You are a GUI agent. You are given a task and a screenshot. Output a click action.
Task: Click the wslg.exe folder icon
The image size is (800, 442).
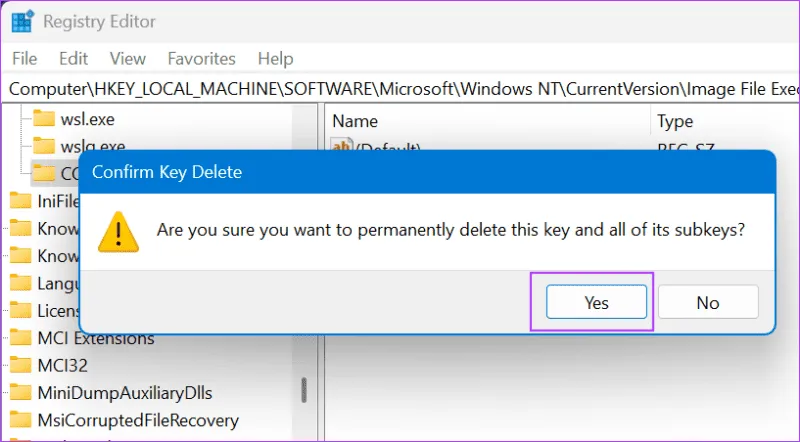tap(44, 146)
